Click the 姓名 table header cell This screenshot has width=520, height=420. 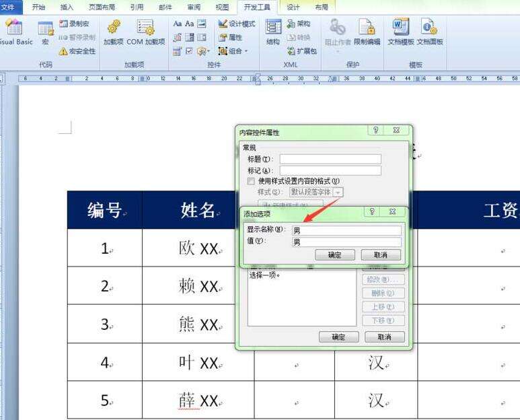pos(198,210)
